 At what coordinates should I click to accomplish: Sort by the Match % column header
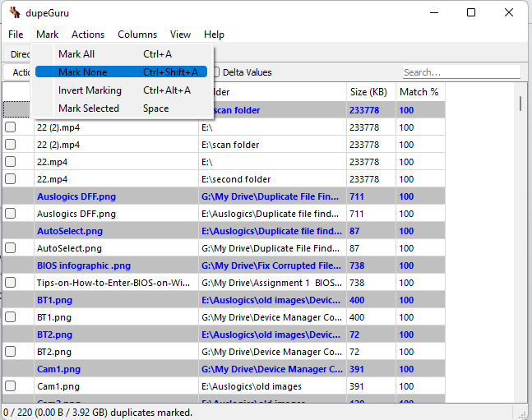tap(419, 92)
